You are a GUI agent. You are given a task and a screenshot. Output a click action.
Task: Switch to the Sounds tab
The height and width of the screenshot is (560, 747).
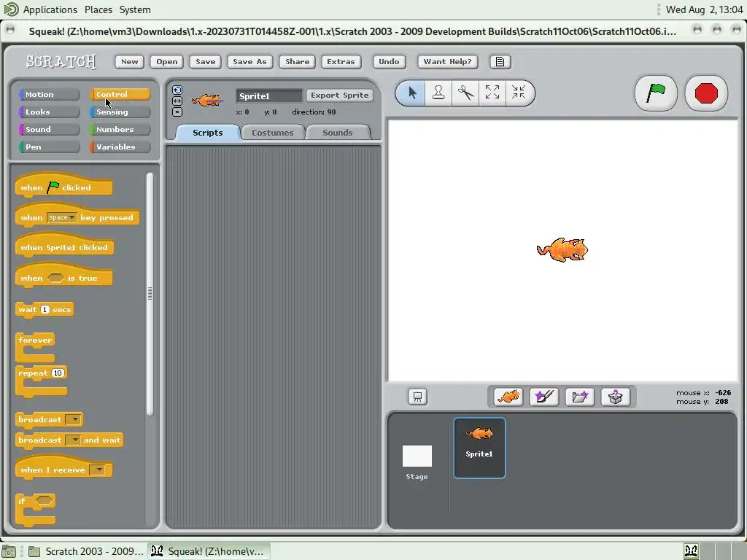tap(338, 133)
